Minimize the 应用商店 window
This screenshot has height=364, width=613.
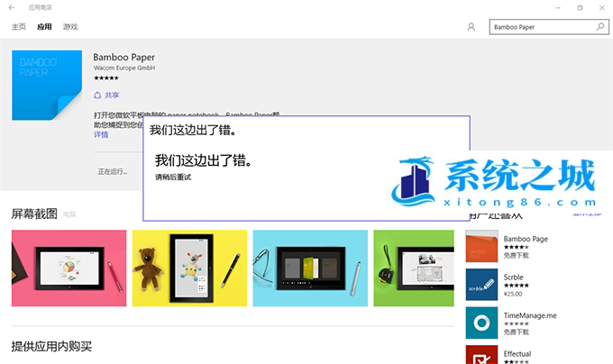pyautogui.click(x=558, y=7)
